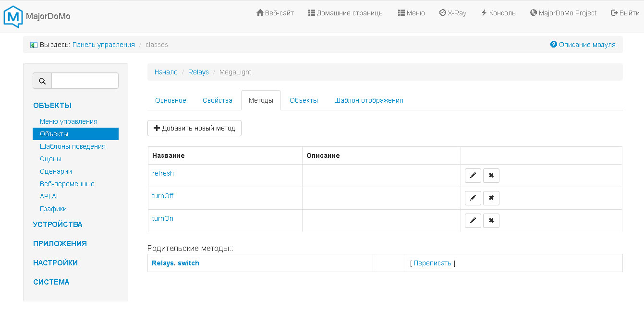Edit the turnOff method via pencil icon
The width and height of the screenshot is (644, 310).
point(473,198)
